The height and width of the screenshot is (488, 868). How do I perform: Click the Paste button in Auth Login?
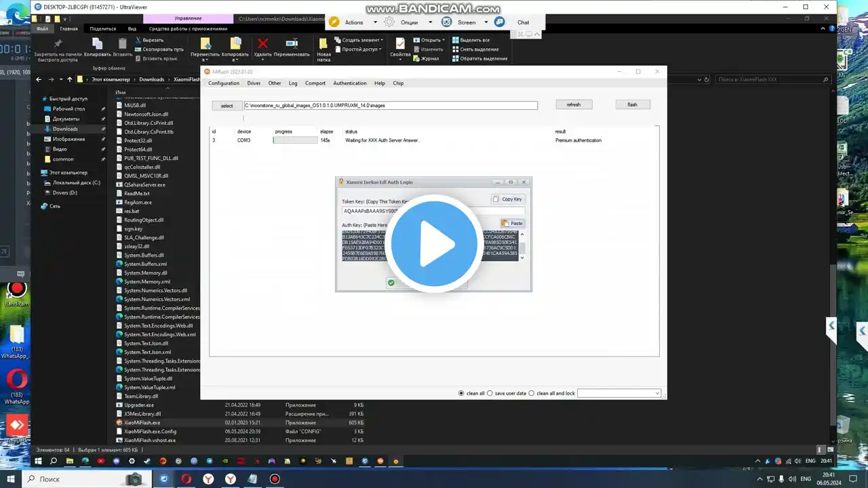(x=512, y=223)
